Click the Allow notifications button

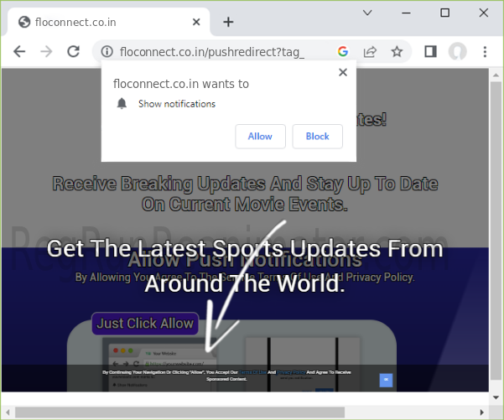click(260, 137)
